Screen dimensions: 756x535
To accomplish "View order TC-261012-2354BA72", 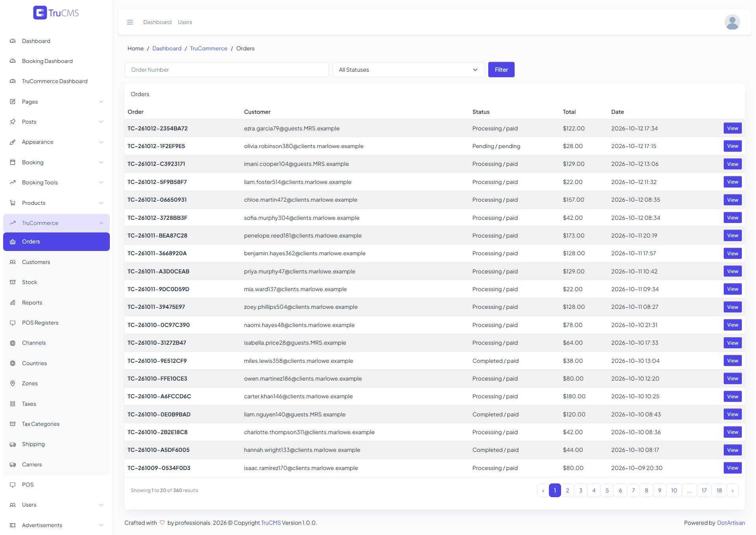I will point(732,128).
